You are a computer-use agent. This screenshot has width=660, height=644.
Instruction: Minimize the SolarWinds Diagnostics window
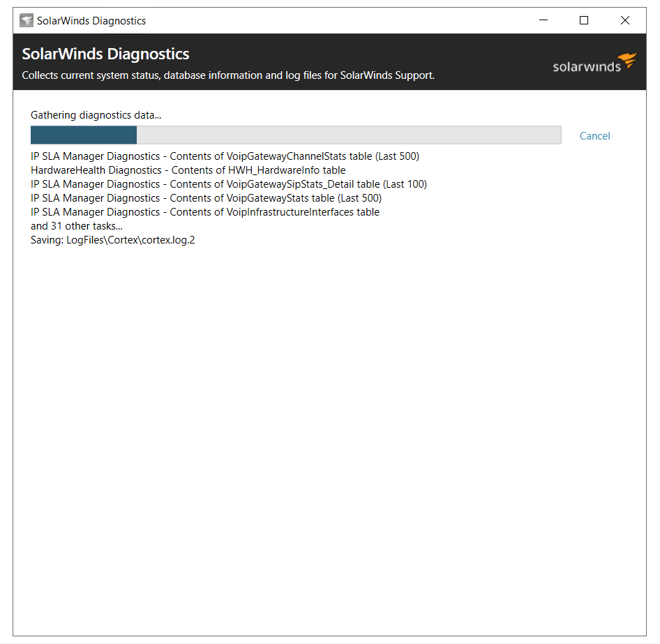[x=543, y=20]
